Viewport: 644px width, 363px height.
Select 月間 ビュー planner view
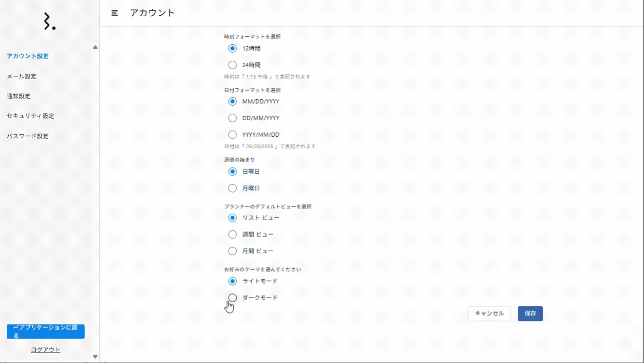[x=233, y=251]
